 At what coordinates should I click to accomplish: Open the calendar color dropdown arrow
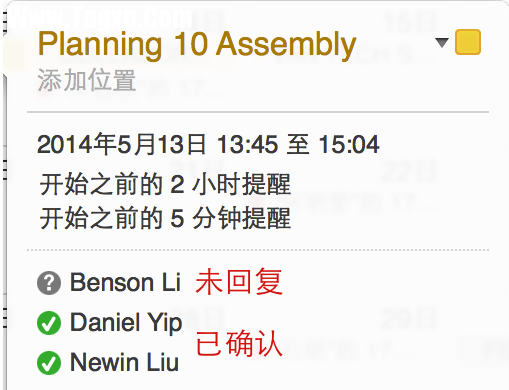click(x=442, y=43)
